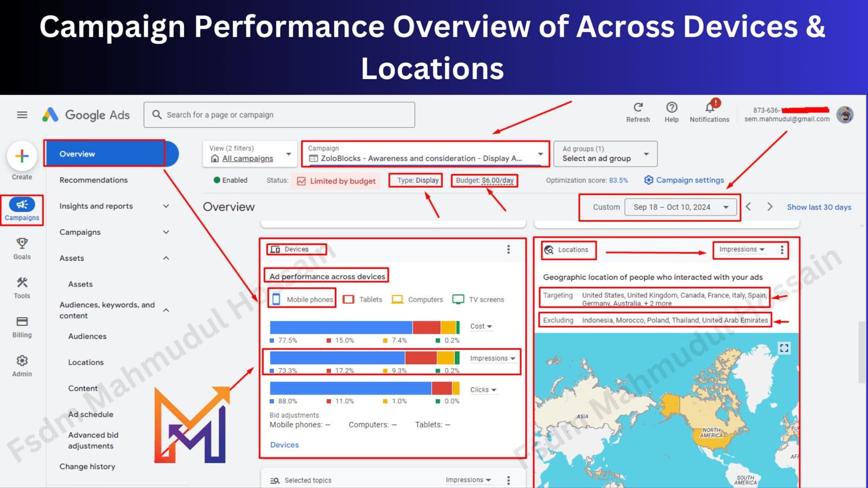The height and width of the screenshot is (488, 868).
Task: Open Campaign settings link
Action: 684,180
